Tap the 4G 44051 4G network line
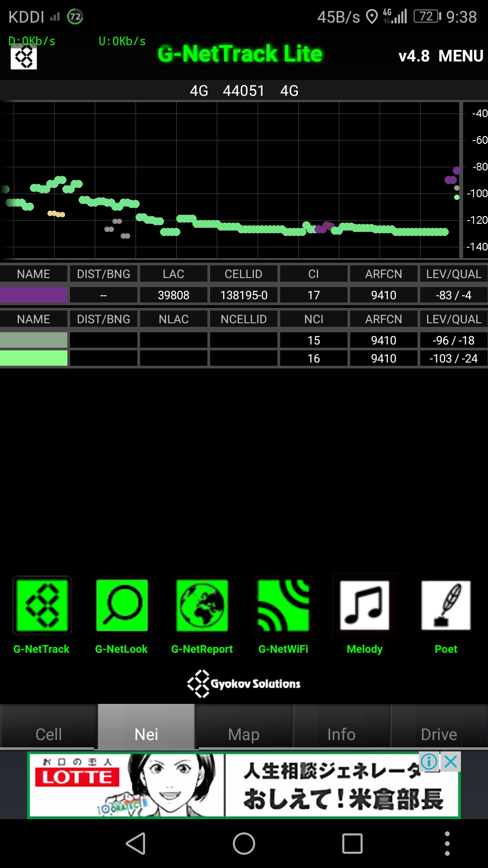The image size is (488, 868). (x=244, y=90)
